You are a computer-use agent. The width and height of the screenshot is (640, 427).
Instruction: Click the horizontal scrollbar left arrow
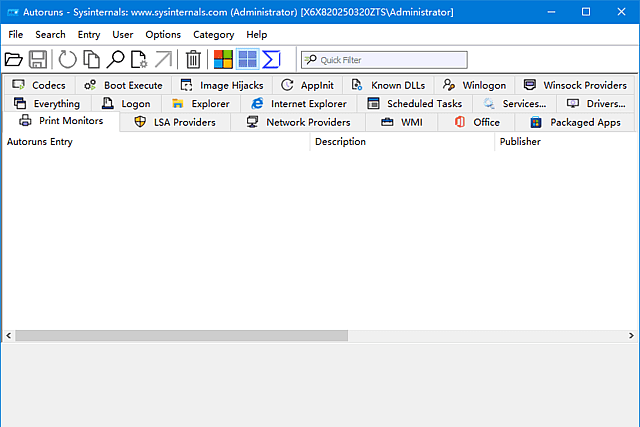click(x=9, y=336)
